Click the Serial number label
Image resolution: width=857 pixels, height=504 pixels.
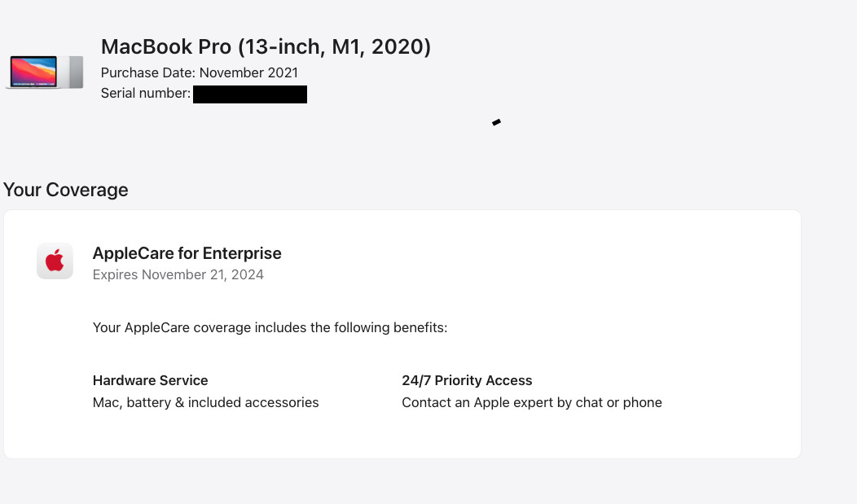tap(146, 94)
